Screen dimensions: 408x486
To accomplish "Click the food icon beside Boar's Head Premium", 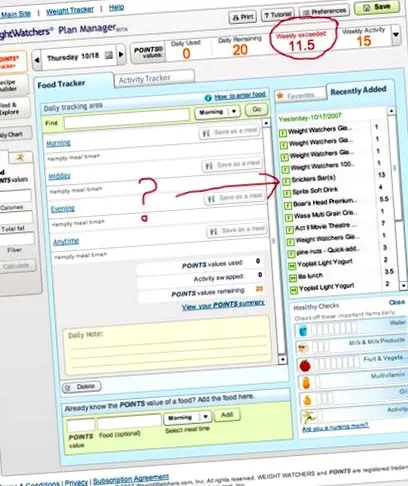I will 288,205.
